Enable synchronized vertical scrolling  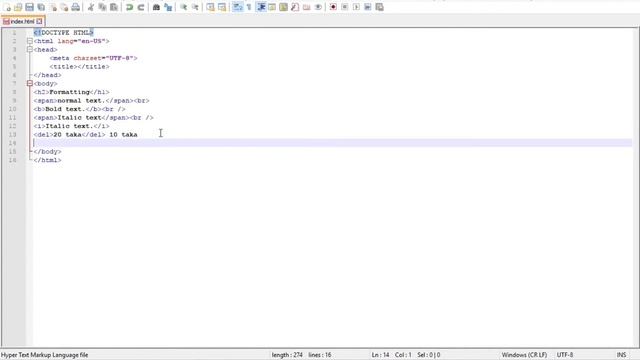[x=210, y=7]
